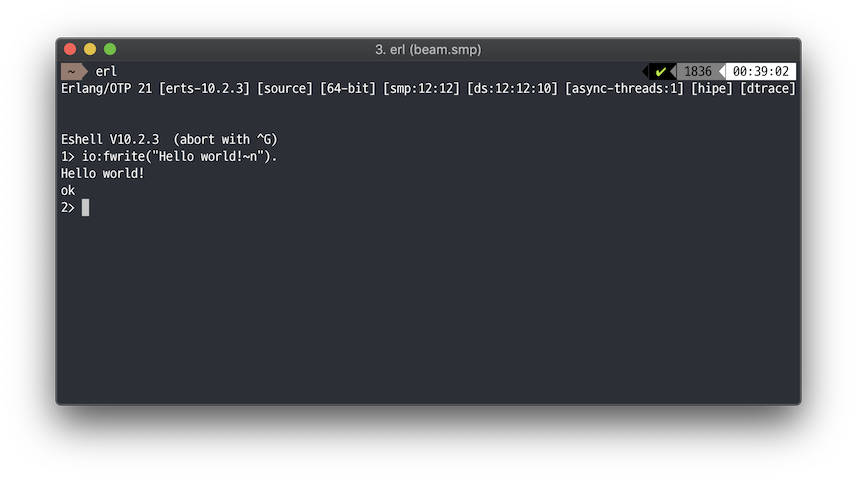This screenshot has width=857, height=479.
Task: Click the yellow minimize window button
Action: coord(90,49)
